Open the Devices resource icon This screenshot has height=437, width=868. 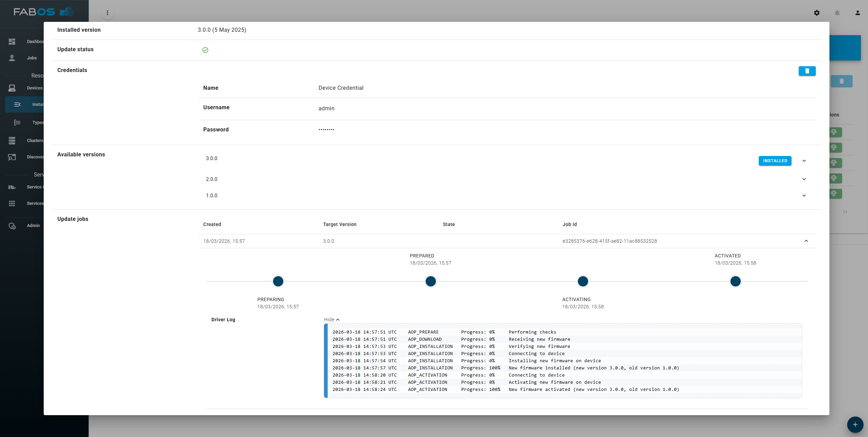click(x=12, y=88)
